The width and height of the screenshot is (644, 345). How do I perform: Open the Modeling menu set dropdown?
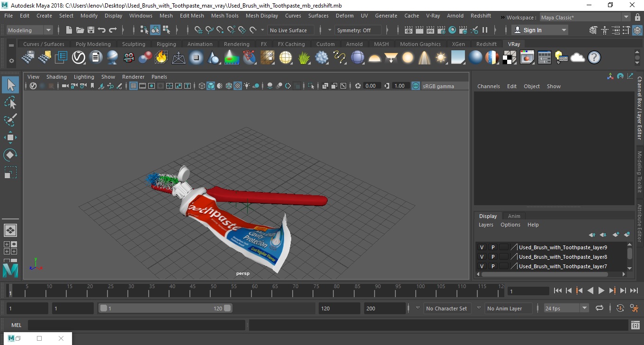point(29,30)
